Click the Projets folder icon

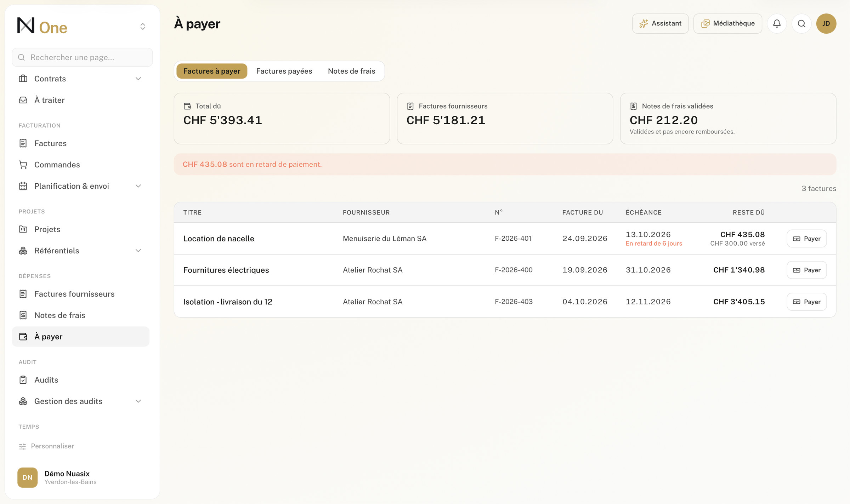(x=23, y=229)
